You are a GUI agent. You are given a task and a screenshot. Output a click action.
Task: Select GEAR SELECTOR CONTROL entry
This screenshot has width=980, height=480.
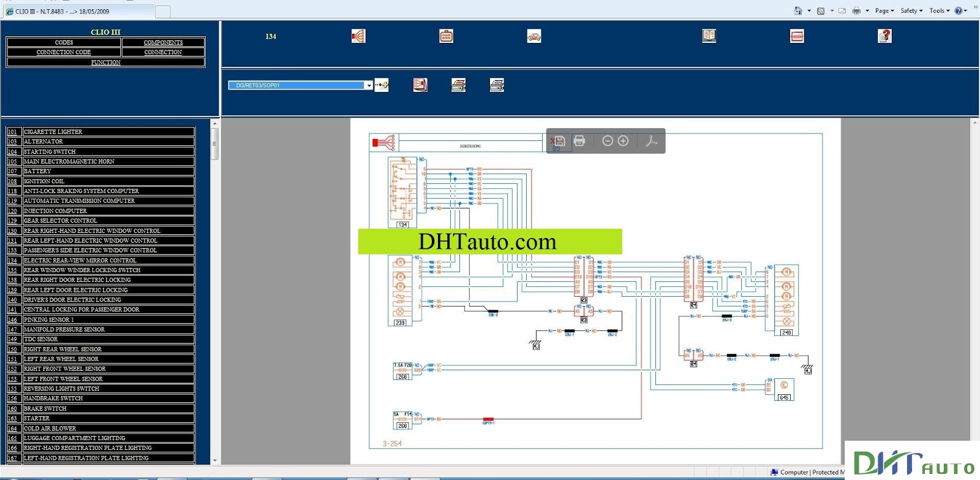(108, 221)
